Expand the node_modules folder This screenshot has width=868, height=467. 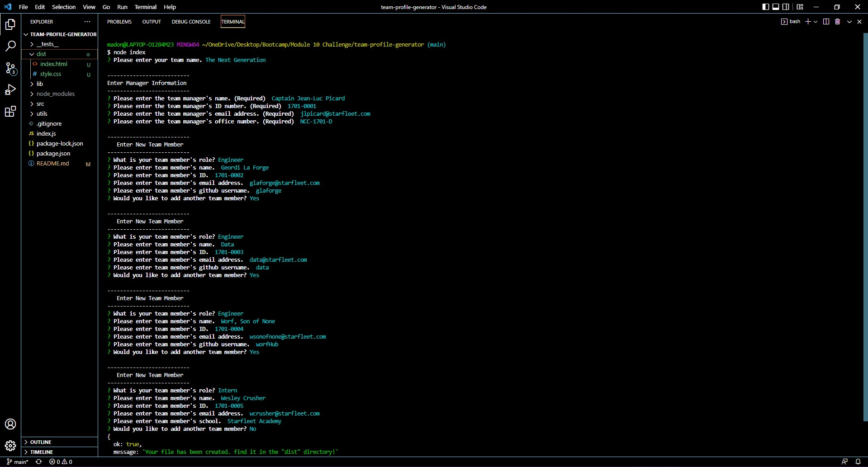coord(56,94)
